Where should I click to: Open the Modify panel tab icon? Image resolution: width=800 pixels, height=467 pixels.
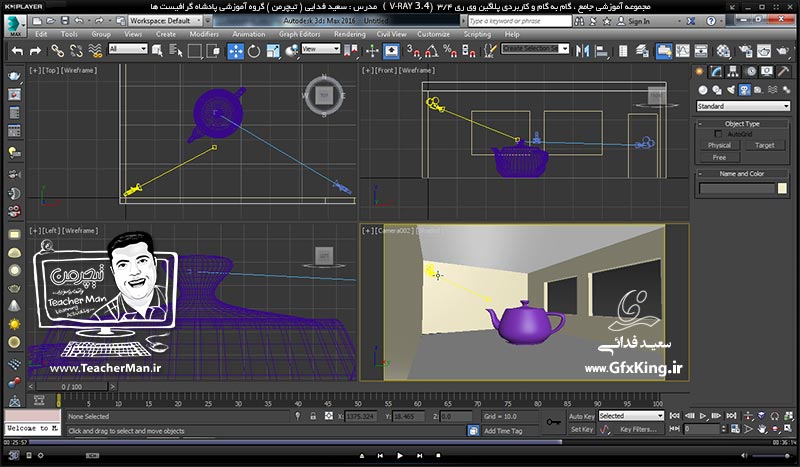coord(716,71)
